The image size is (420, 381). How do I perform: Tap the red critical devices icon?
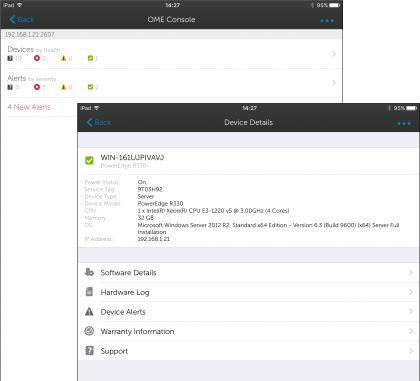37,58
